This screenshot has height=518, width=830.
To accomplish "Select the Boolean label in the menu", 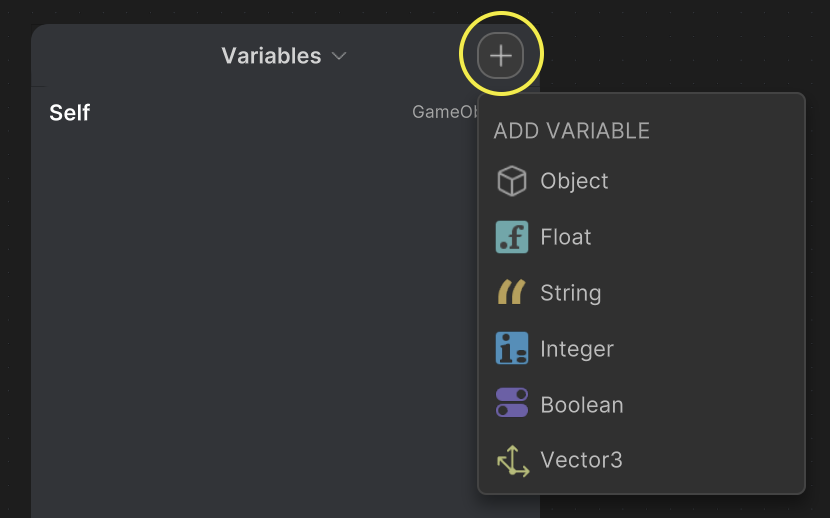I will 582,405.
